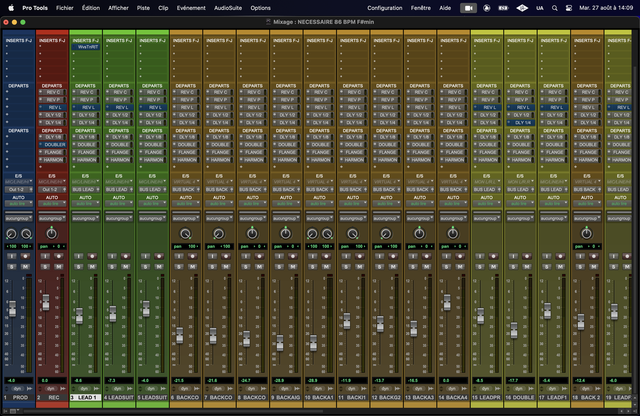Viewport: 640px width, 416px height.
Task: Open BUS LEAD output selector on LEAD 1 track
Action: (84, 188)
